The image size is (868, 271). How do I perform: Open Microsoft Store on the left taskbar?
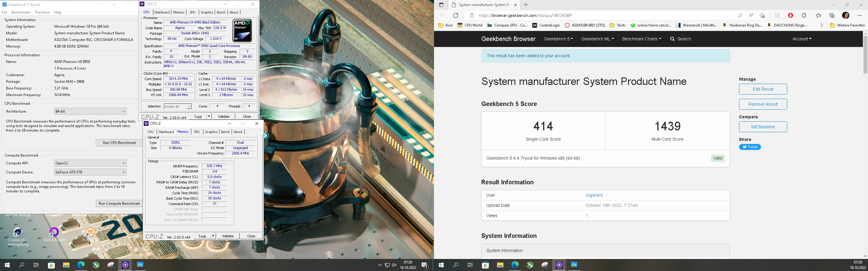(51, 265)
